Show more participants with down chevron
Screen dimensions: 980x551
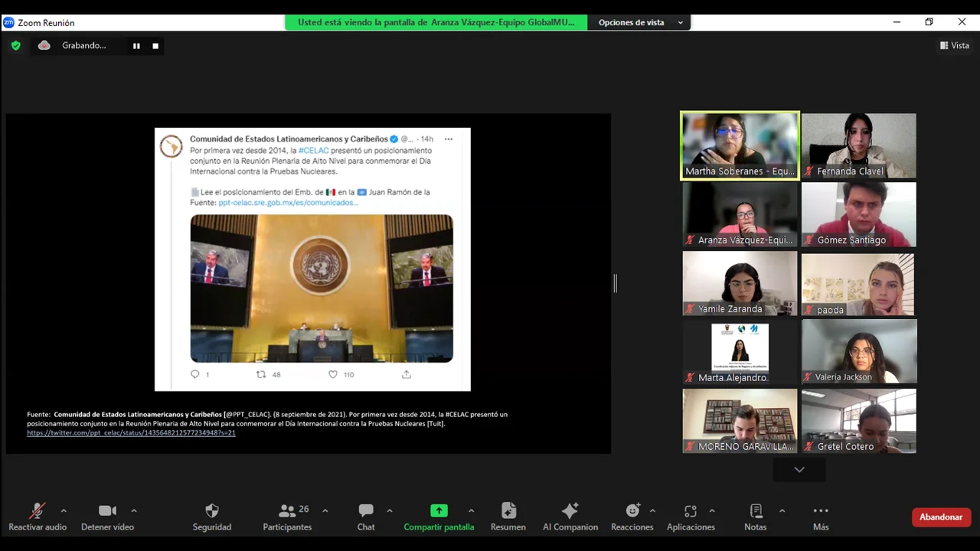coord(799,470)
